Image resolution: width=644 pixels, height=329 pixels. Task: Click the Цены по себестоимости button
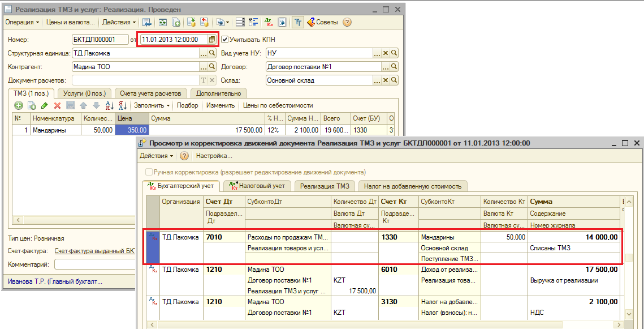coord(278,105)
